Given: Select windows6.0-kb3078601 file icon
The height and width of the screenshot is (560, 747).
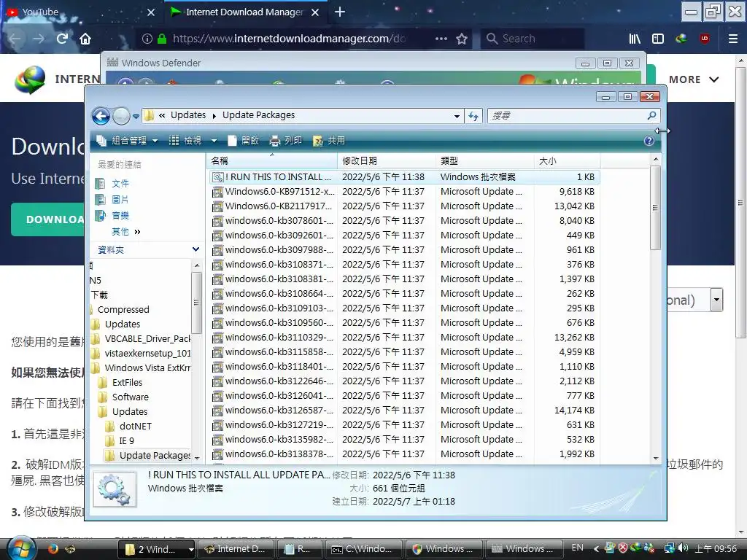Looking at the screenshot, I should click(217, 221).
